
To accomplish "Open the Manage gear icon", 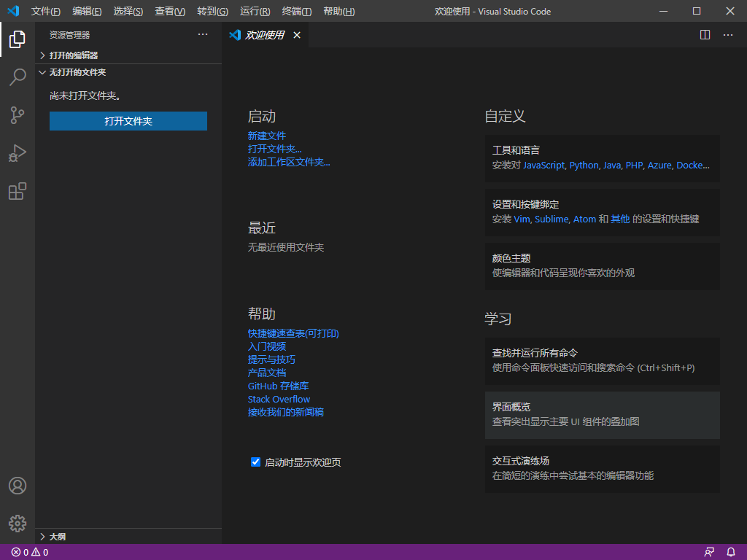I will click(18, 524).
